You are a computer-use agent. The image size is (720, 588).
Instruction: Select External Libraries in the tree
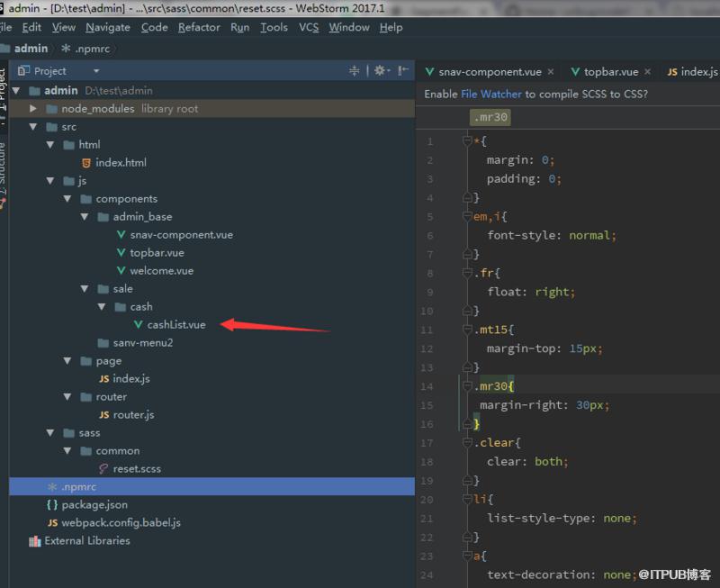pos(87,540)
